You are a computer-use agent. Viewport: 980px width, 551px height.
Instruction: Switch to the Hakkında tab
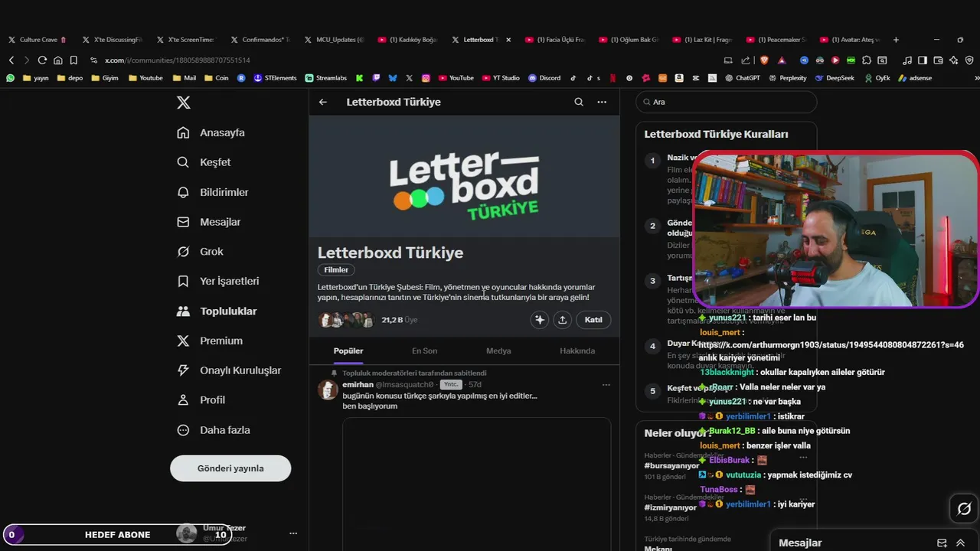click(577, 350)
